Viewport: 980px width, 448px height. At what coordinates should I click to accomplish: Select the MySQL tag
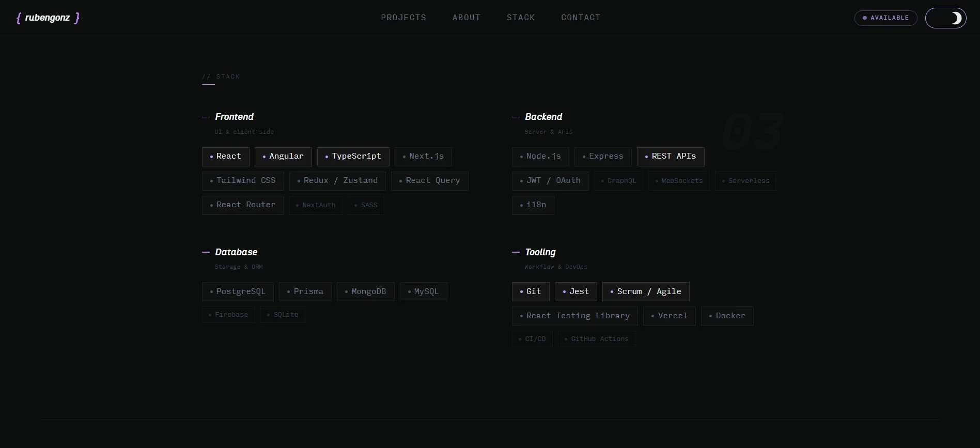pyautogui.click(x=423, y=291)
